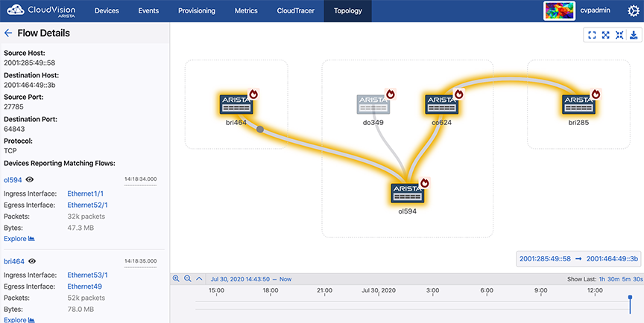Open the CloudTracer tab
Screen dimensions: 644x323
296,11
